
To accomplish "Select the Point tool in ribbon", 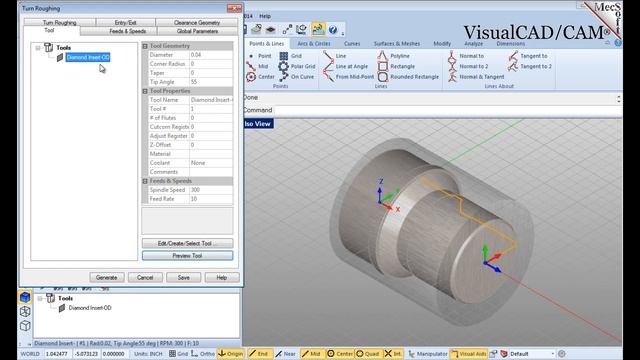I will [260, 56].
